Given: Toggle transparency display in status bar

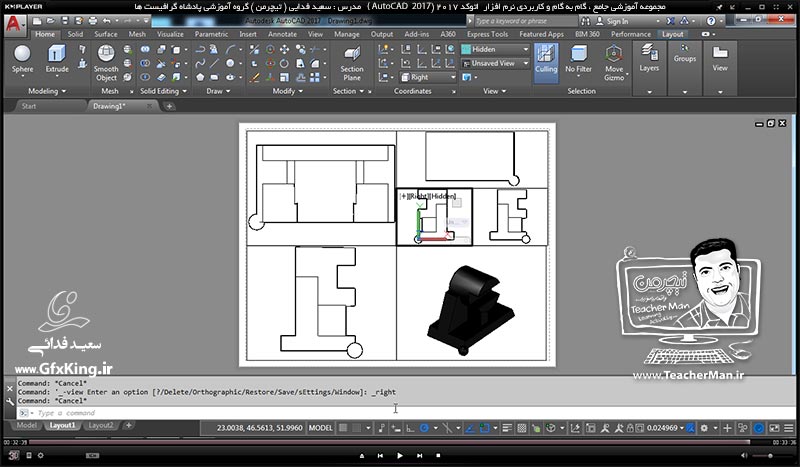Looking at the screenshot, I should (521, 428).
